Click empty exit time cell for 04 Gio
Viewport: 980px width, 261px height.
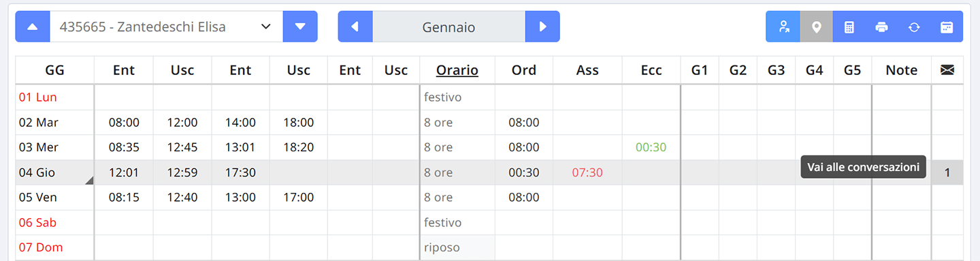click(x=298, y=172)
